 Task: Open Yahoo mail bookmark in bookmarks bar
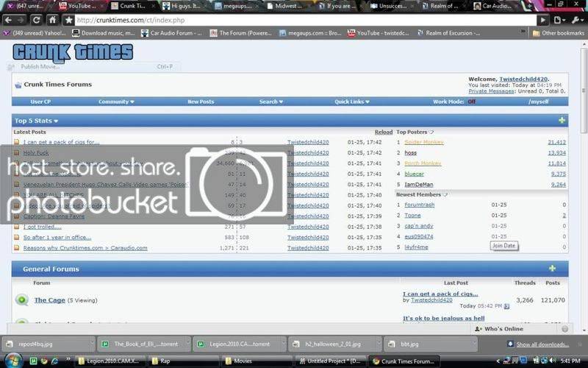tap(35, 33)
